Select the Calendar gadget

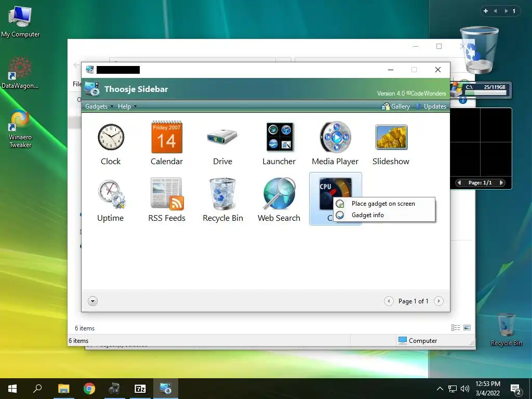coord(167,144)
